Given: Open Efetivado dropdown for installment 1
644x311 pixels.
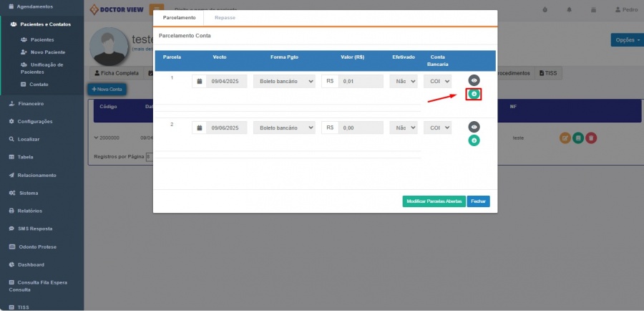Looking at the screenshot, I should click(x=403, y=82).
